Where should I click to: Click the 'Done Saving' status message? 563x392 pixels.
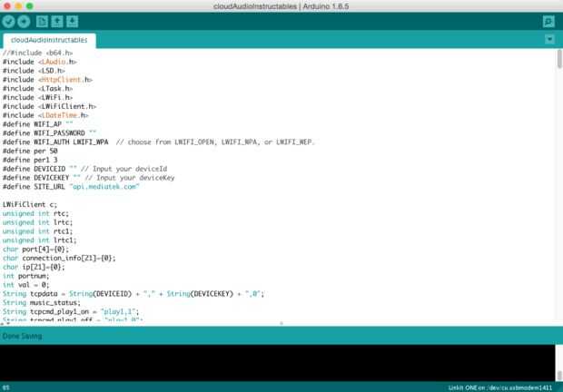pos(23,336)
